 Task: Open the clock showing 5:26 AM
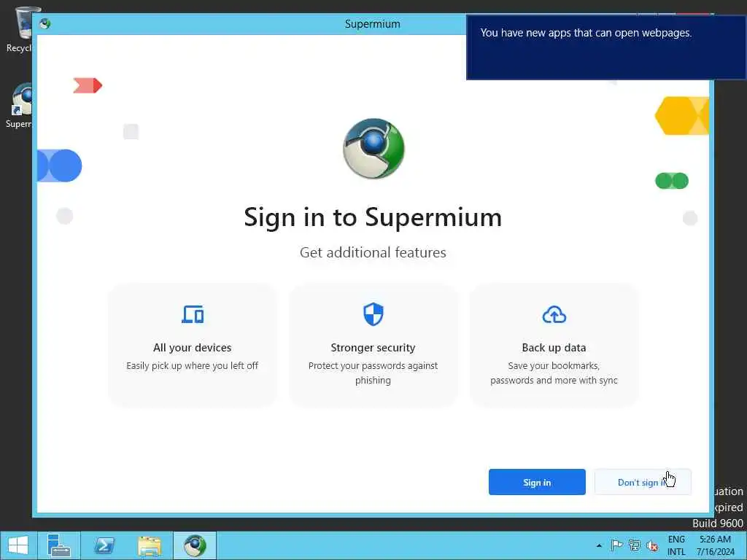pyautogui.click(x=716, y=545)
